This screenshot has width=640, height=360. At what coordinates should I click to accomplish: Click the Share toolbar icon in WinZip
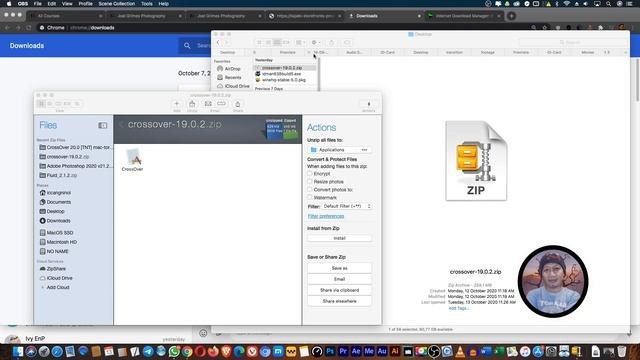pos(238,104)
